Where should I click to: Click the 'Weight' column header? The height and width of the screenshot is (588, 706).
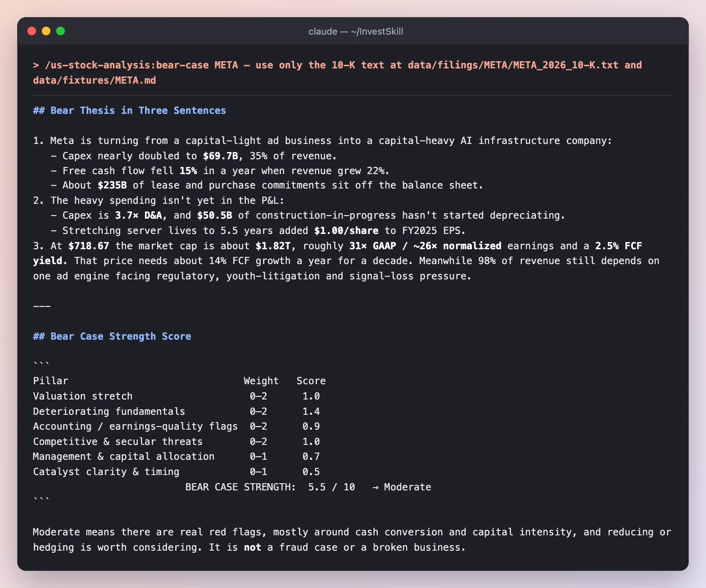click(261, 381)
